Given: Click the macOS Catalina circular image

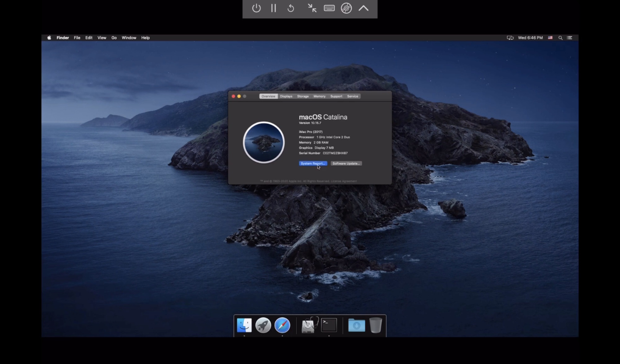Looking at the screenshot, I should click(263, 142).
